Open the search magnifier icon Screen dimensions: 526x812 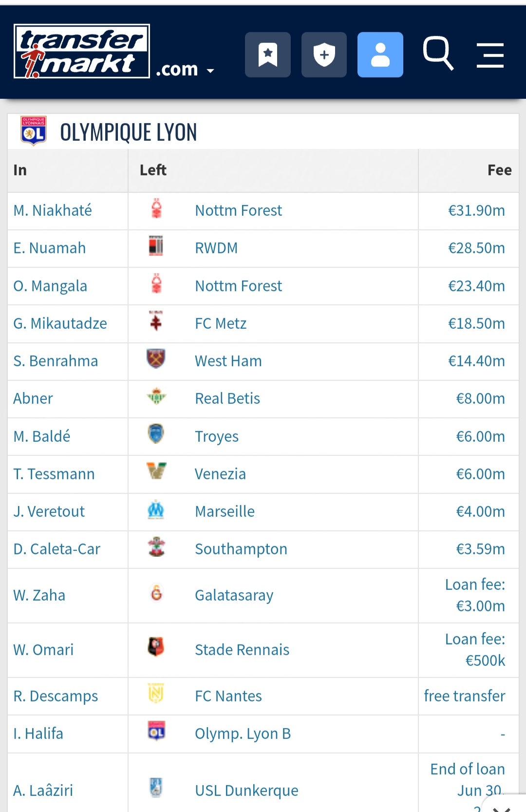(438, 53)
